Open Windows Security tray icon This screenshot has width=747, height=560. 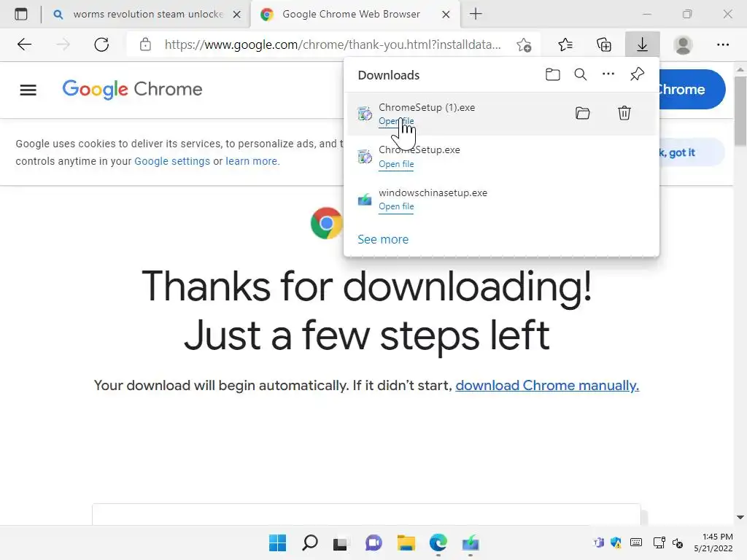616,542
